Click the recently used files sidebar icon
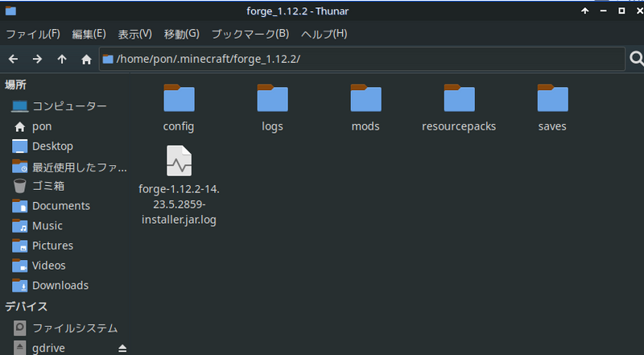Image resolution: width=644 pixels, height=355 pixels. point(19,166)
